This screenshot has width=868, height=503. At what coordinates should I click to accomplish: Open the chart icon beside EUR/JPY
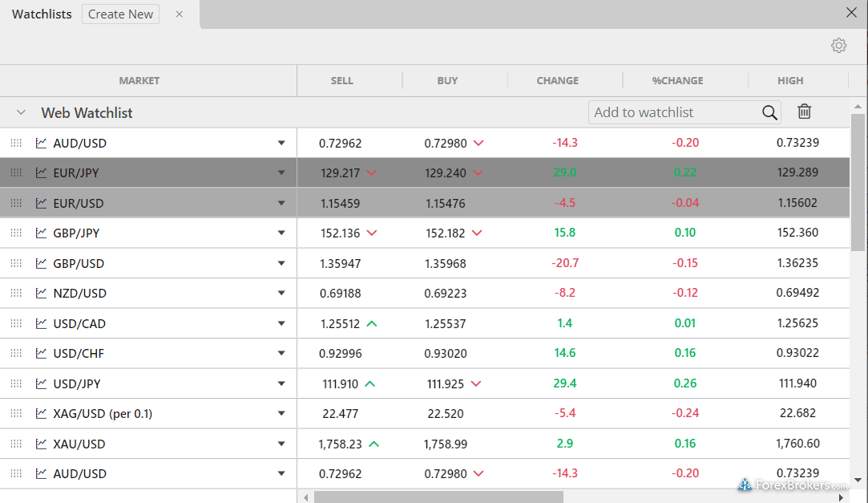[x=41, y=172]
